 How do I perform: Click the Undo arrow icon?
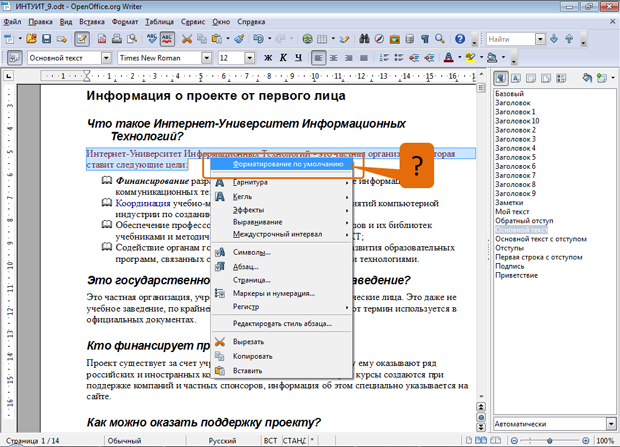259,39
